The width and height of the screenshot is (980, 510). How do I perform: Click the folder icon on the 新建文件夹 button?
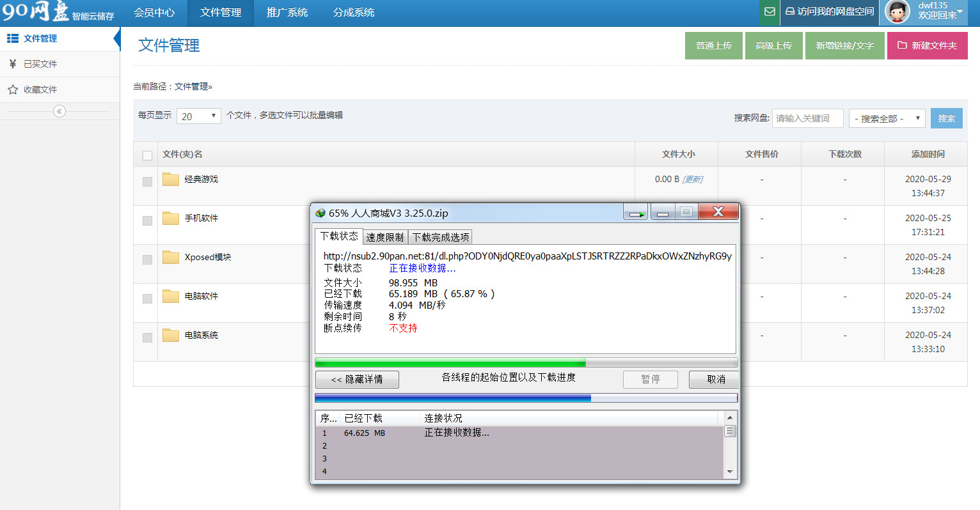tap(902, 45)
